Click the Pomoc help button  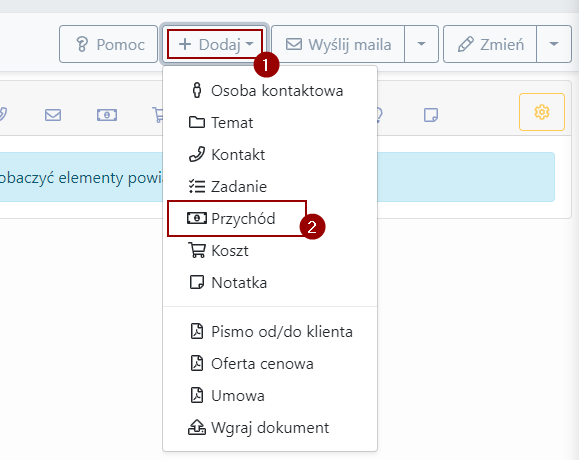109,44
